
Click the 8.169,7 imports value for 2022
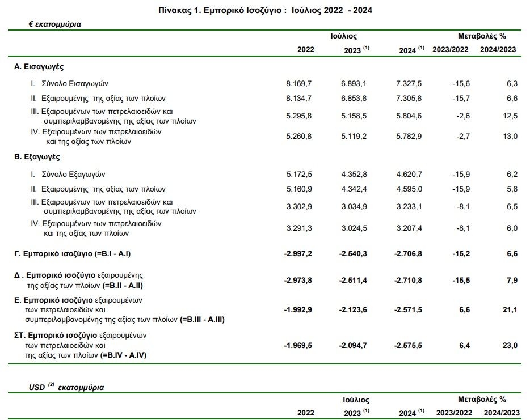point(299,84)
